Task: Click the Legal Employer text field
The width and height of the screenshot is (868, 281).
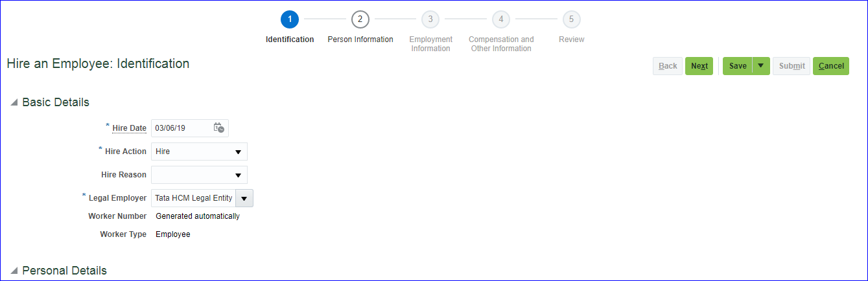Action: point(193,198)
